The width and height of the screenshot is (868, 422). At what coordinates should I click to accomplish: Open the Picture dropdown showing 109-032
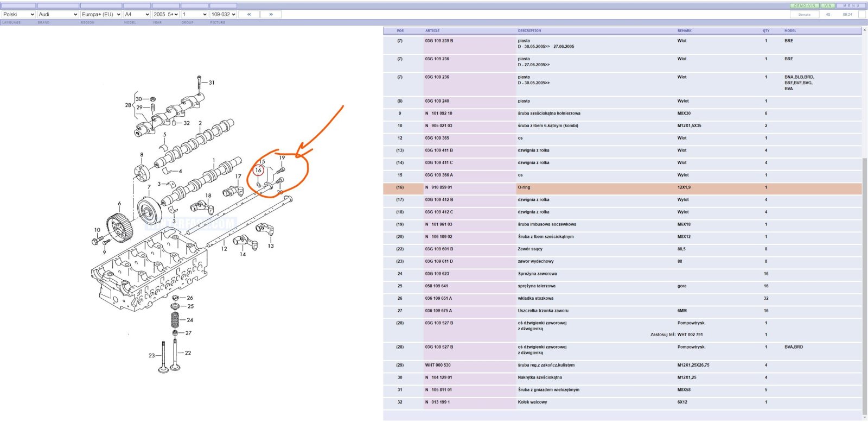coord(223,15)
